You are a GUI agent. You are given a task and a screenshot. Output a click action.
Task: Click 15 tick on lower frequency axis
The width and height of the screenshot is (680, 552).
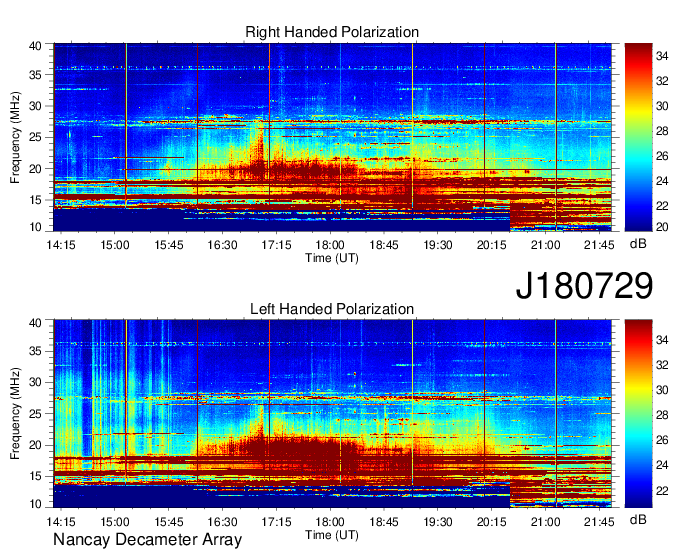pyautogui.click(x=35, y=476)
